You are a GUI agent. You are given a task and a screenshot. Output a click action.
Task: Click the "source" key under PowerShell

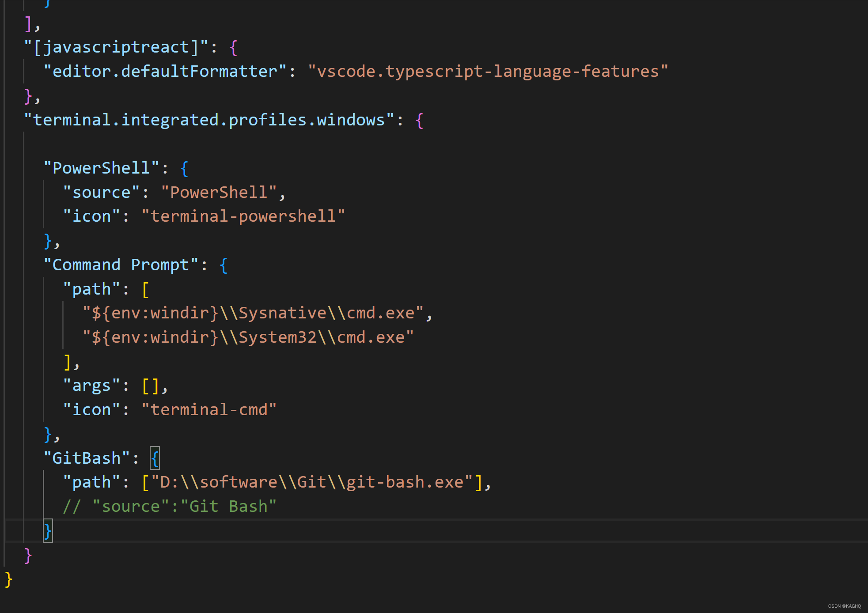(101, 193)
